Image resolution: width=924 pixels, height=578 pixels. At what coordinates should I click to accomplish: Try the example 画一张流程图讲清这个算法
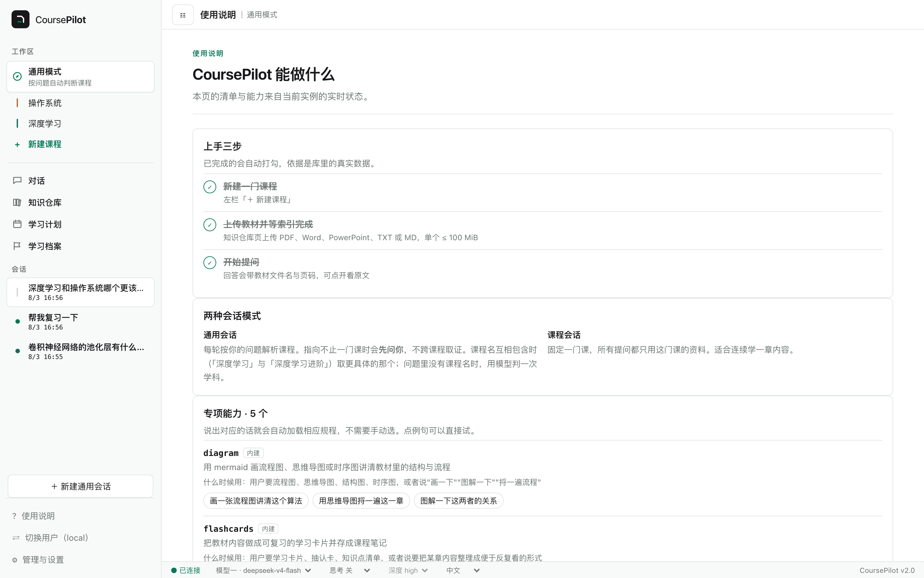(x=256, y=501)
